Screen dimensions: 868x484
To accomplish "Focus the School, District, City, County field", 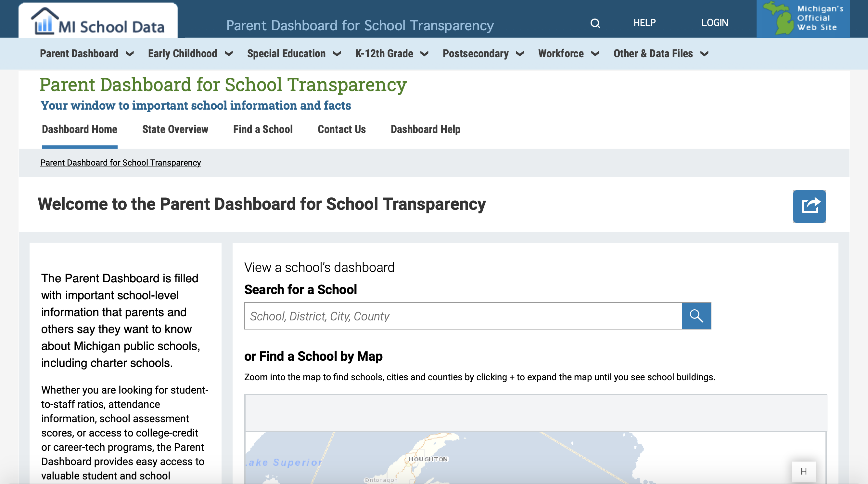I will (463, 316).
